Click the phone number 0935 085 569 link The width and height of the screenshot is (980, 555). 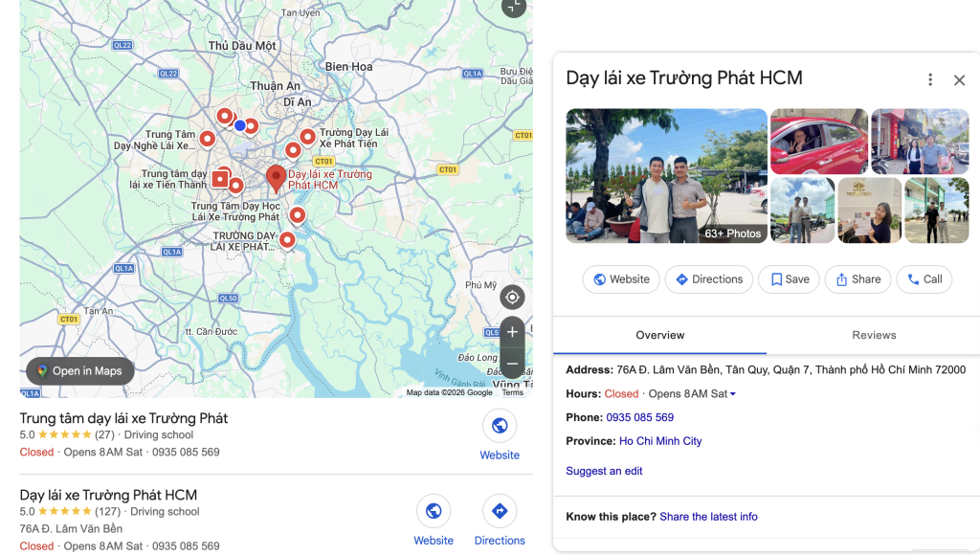point(639,417)
